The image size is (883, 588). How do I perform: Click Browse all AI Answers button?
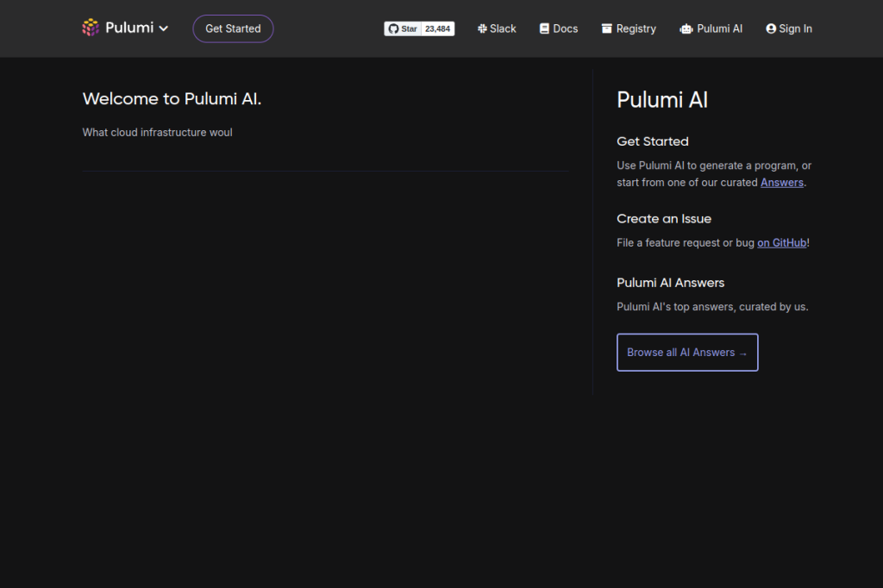687,353
